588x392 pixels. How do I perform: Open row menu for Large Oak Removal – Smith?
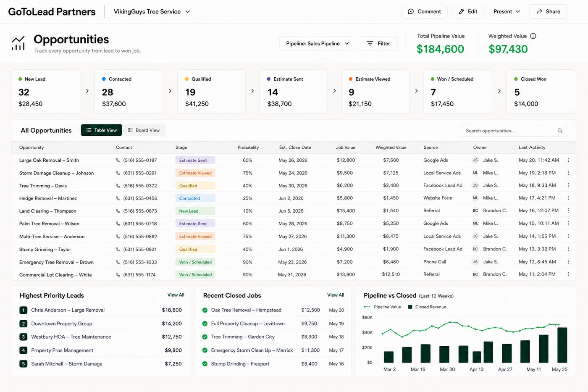(568, 160)
